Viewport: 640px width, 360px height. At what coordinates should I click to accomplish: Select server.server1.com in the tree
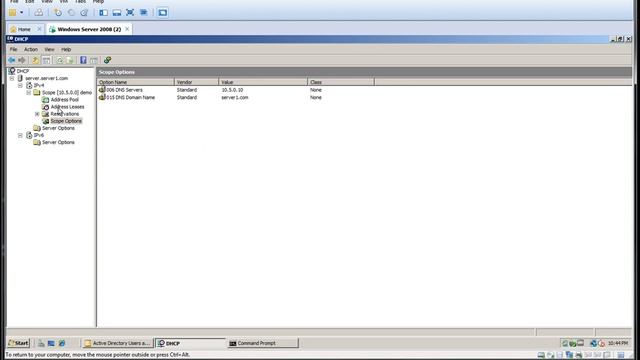click(x=47, y=78)
